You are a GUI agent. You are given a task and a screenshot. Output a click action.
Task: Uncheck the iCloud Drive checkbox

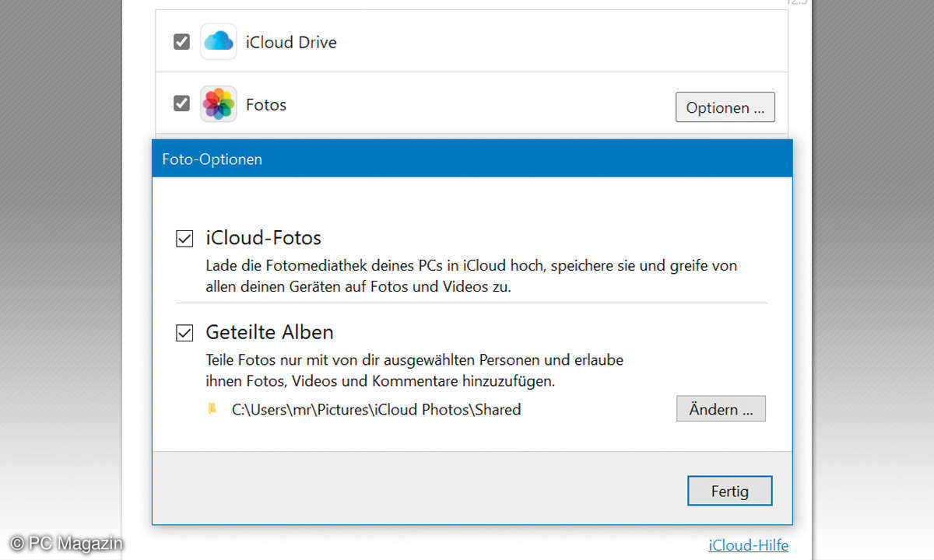181,41
